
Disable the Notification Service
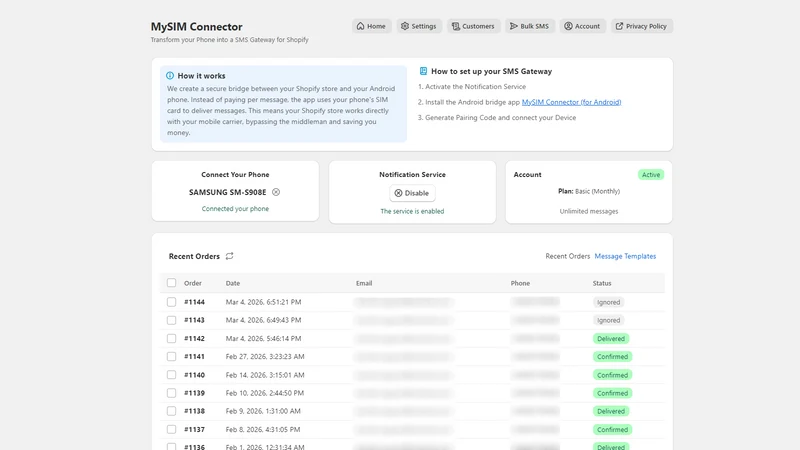412,193
